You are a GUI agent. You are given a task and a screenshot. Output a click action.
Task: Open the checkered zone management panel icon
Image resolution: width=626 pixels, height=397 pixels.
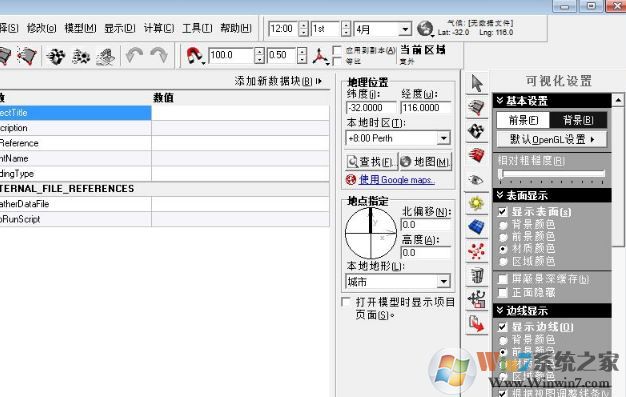[477, 131]
